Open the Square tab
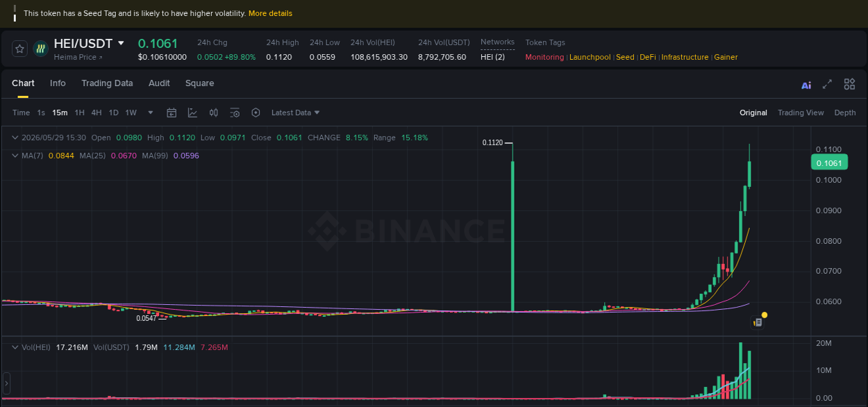Screen dimensions: 868x407 tap(199, 83)
